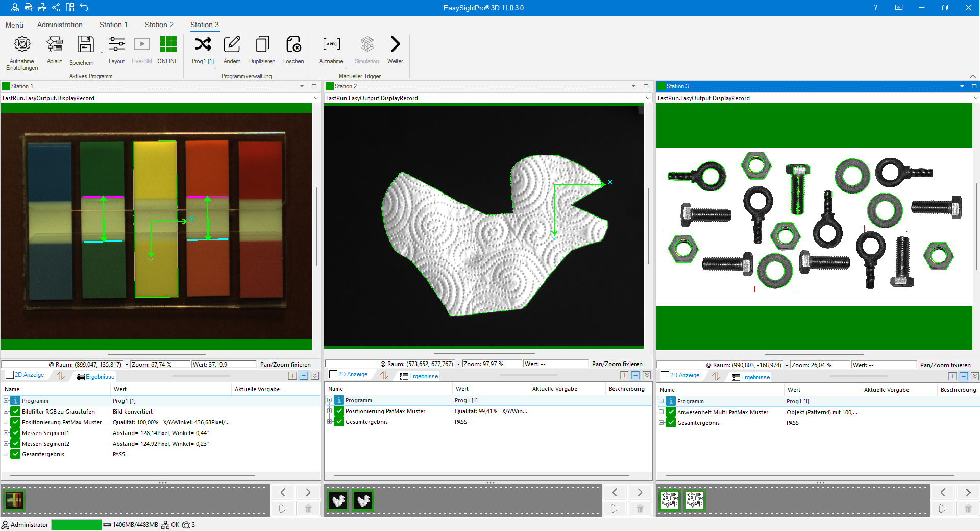Screen dimensions: 980x531
Task: Open Ergebnisse link in Station 2
Action: [x=423, y=376]
